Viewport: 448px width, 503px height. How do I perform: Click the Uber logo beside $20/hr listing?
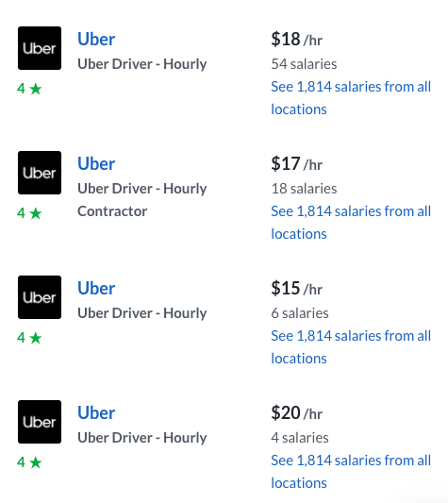[40, 422]
